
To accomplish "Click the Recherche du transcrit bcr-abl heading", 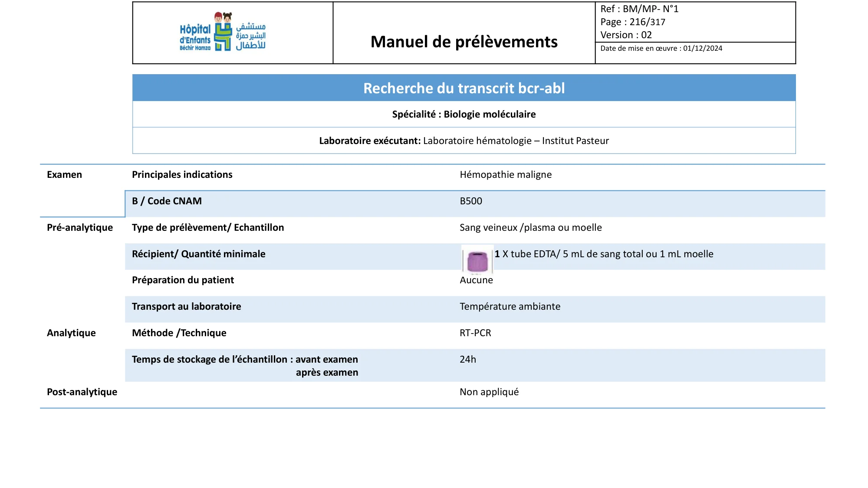I will pyautogui.click(x=464, y=88).
